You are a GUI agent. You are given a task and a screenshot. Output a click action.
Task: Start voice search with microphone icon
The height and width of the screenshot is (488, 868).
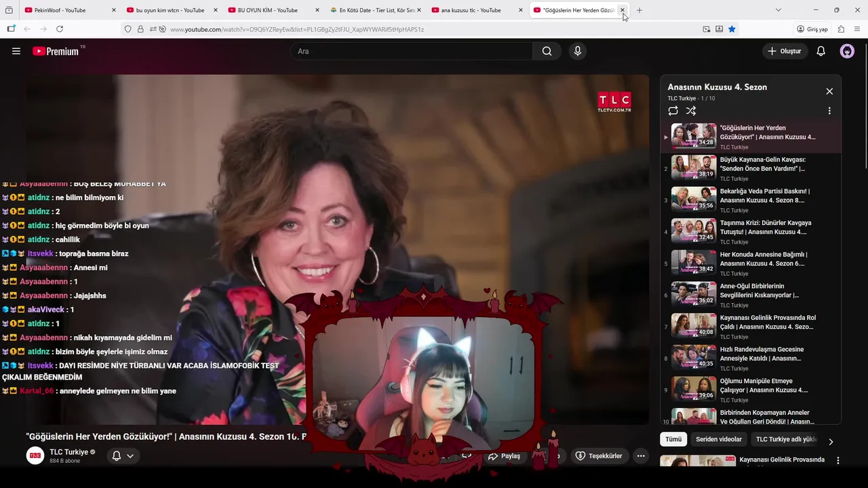coord(577,51)
